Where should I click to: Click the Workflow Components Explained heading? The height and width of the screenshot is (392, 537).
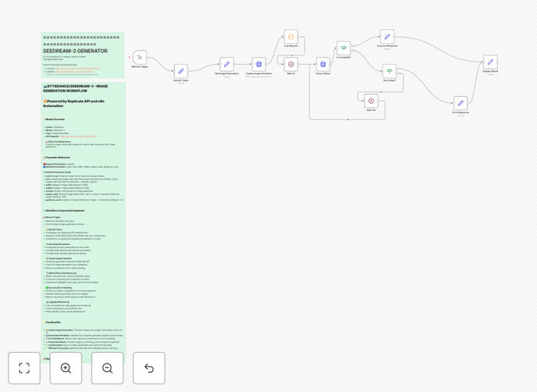(x=65, y=210)
